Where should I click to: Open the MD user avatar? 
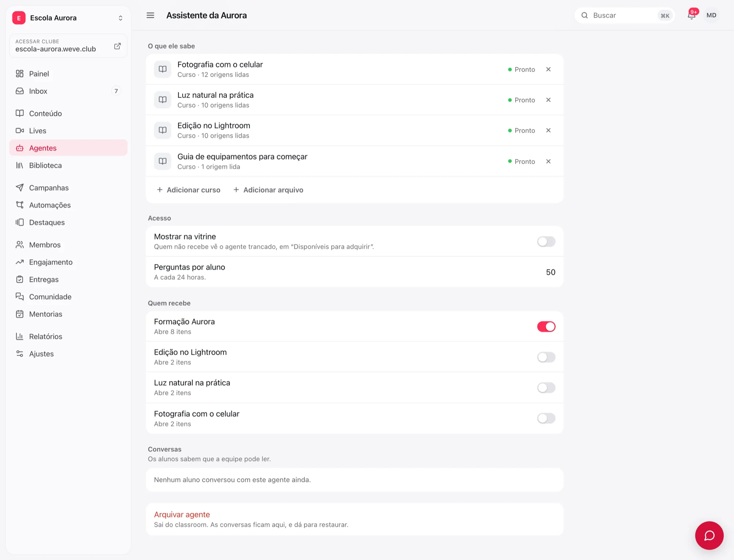[711, 15]
